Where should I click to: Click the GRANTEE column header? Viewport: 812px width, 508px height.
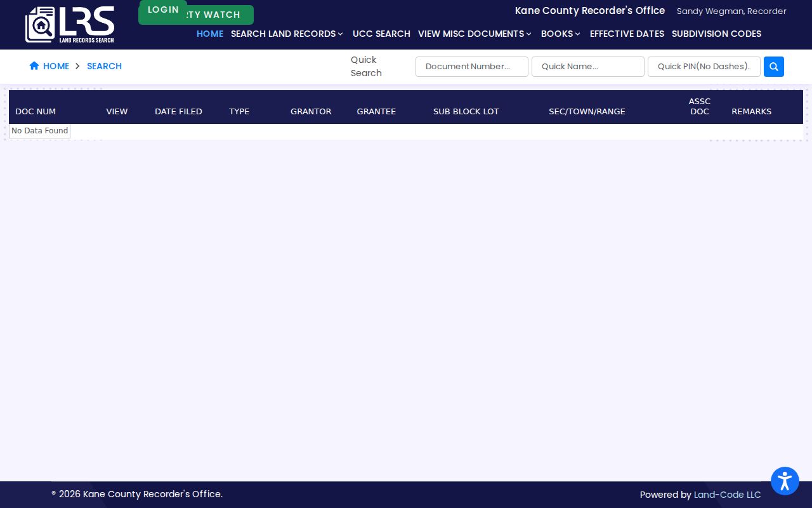point(376,111)
